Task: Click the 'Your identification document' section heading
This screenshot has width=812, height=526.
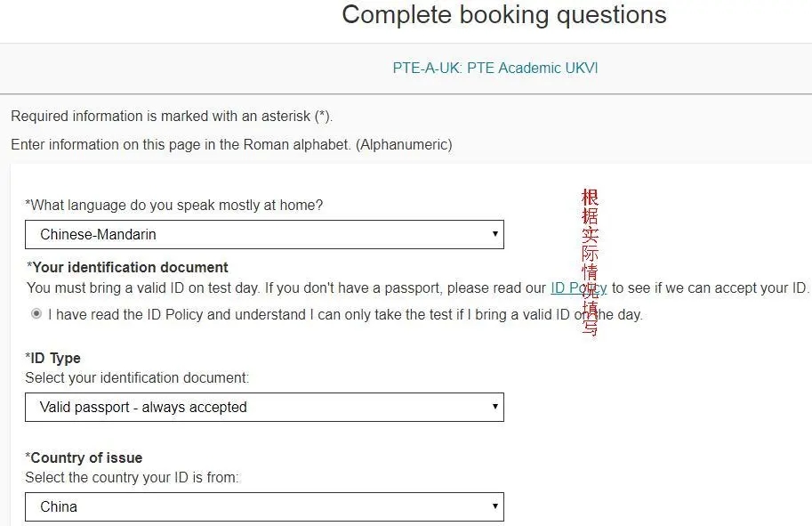Action: click(x=127, y=267)
